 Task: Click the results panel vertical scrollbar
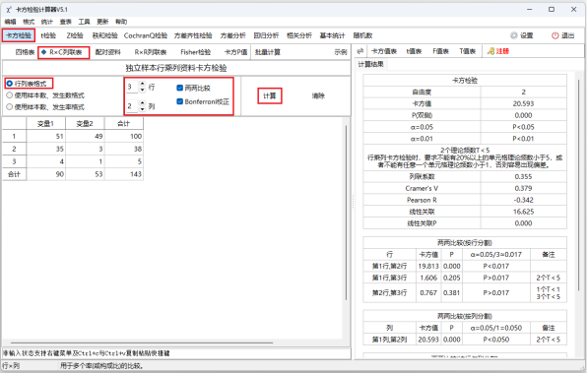(578, 185)
